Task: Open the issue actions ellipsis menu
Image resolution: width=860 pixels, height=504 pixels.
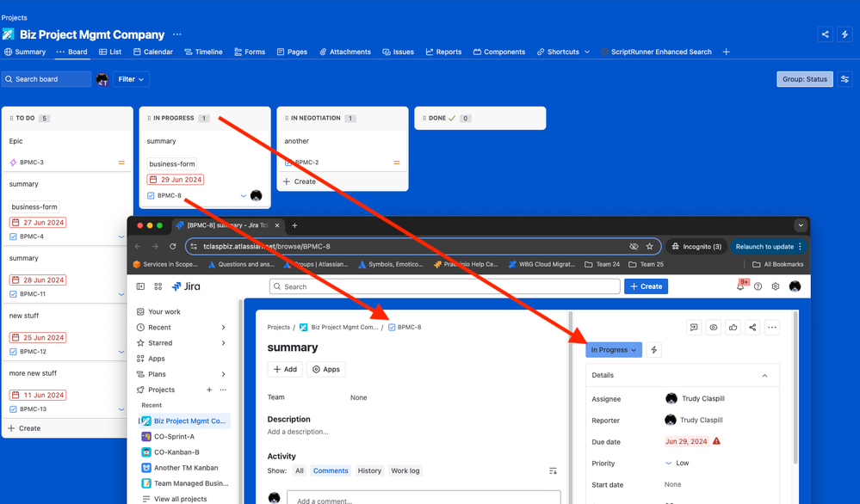Action: (x=771, y=328)
